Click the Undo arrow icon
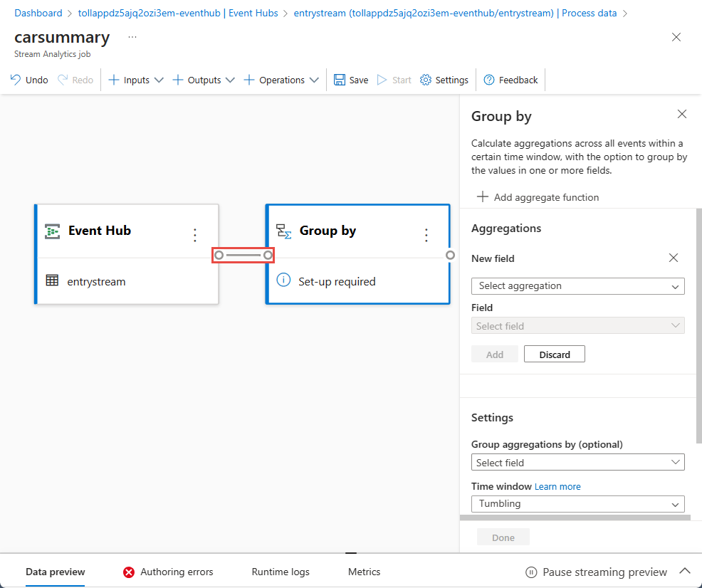This screenshot has width=702, height=588. (x=16, y=80)
